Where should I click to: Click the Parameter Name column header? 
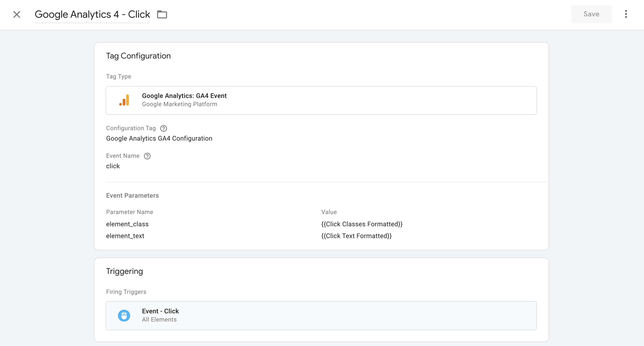(x=130, y=212)
